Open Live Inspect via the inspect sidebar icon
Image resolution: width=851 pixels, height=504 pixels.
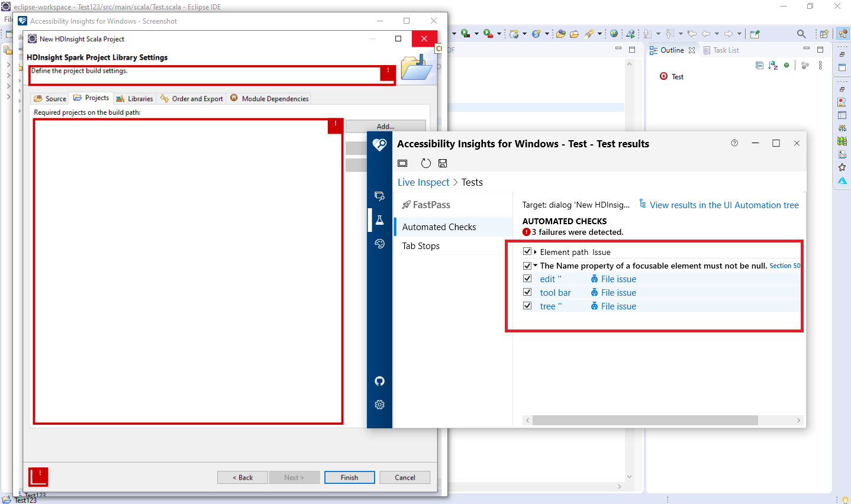click(x=379, y=196)
